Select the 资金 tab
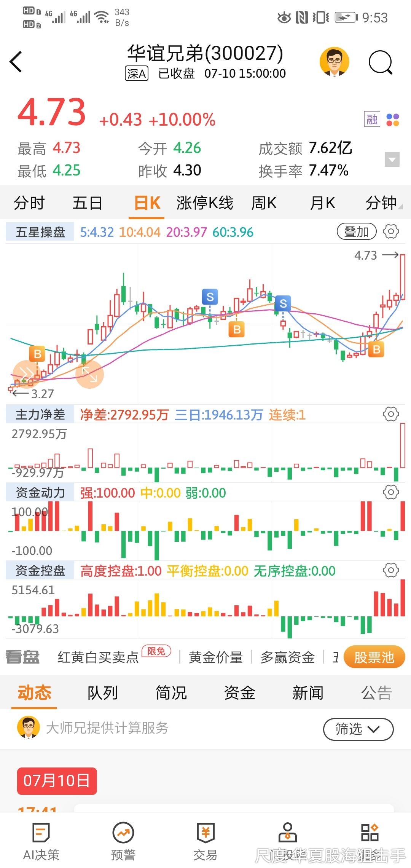The height and width of the screenshot is (868, 411). point(240,692)
